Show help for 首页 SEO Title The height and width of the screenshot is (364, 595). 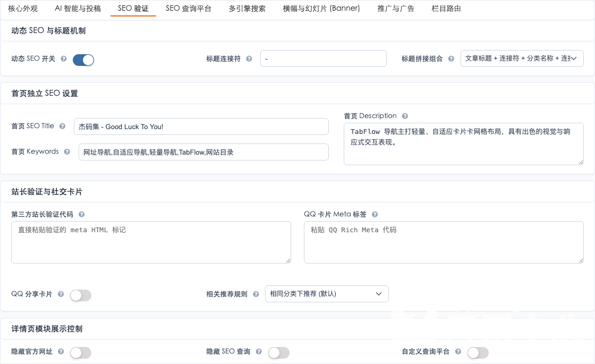point(62,126)
